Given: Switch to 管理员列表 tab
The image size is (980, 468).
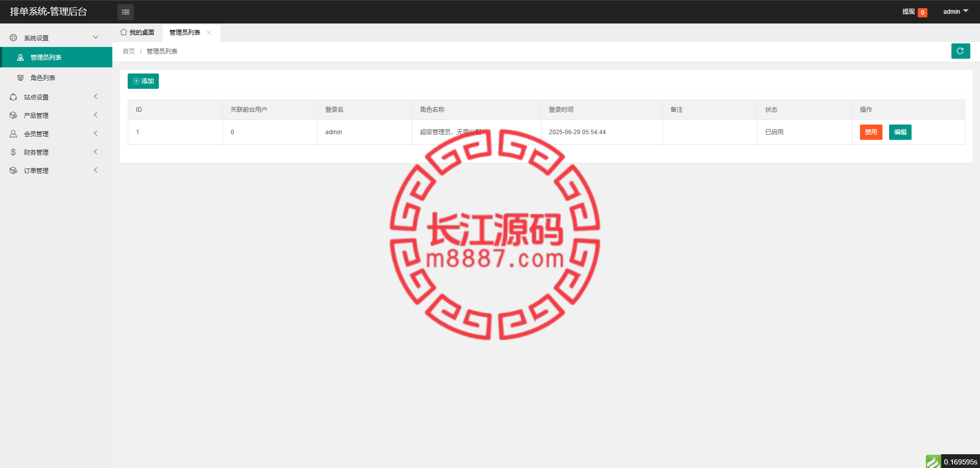Looking at the screenshot, I should click(x=191, y=33).
